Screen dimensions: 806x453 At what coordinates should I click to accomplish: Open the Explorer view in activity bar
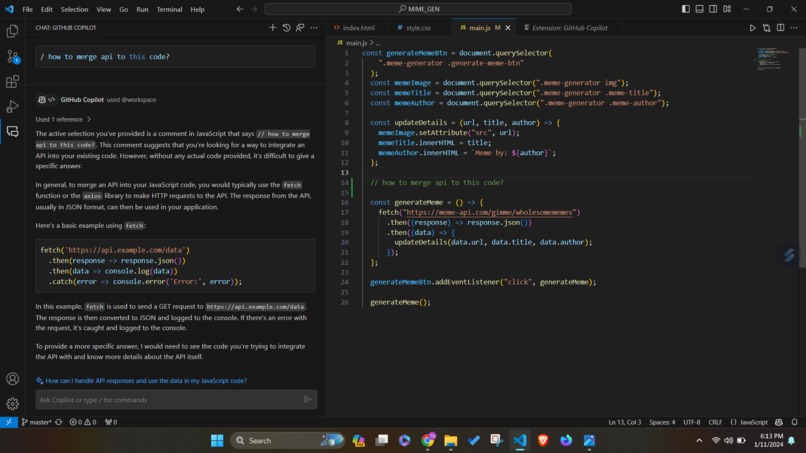point(12,31)
